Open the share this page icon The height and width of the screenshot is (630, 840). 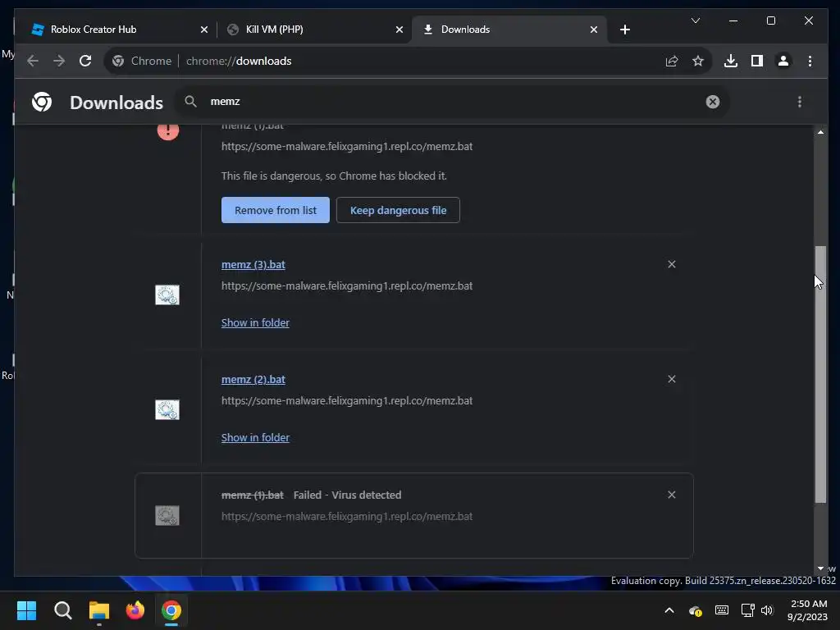(x=672, y=61)
